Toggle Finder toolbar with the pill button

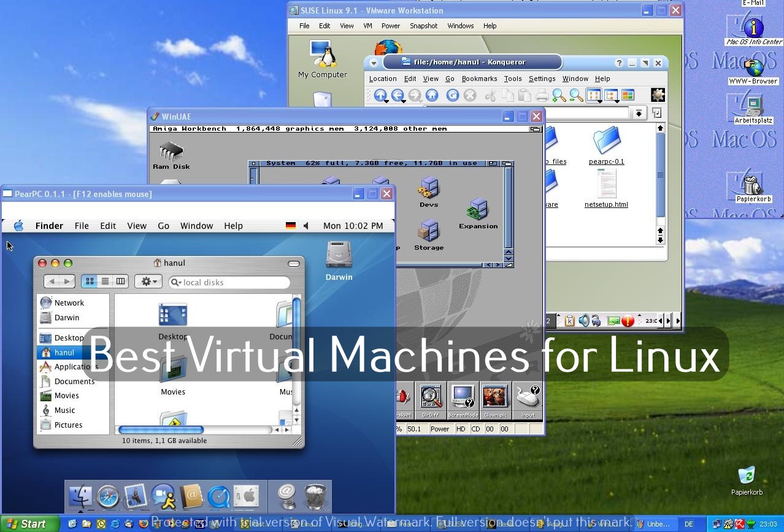coord(294,263)
